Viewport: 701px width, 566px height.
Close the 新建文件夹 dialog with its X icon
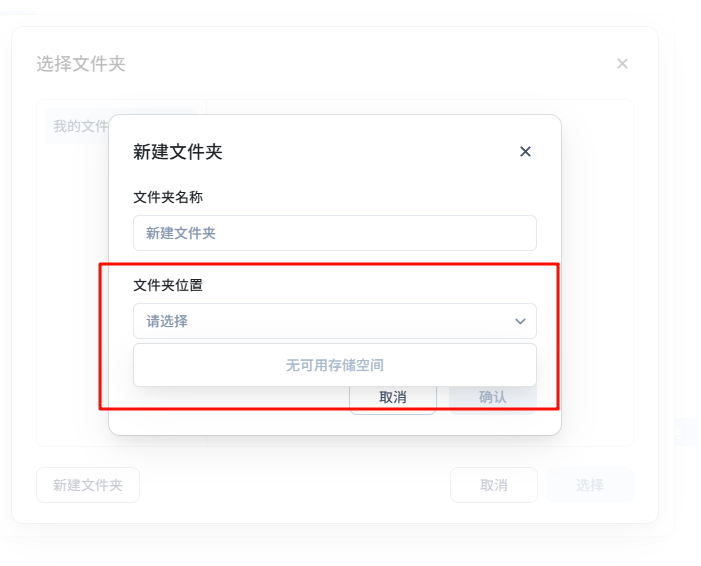525,152
